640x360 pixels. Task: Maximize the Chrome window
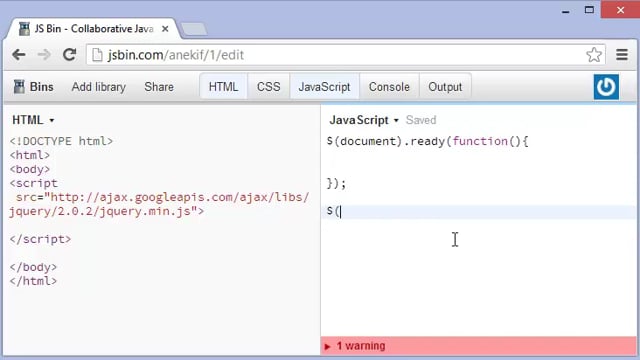click(589, 10)
